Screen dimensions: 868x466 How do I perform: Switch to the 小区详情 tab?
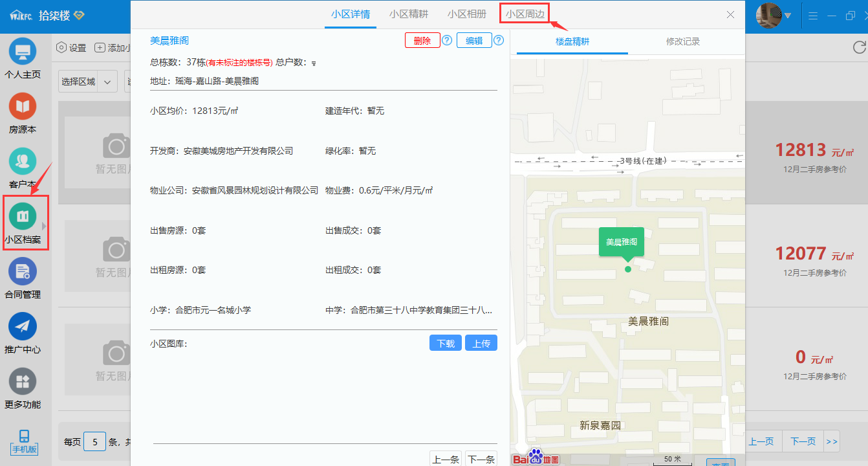[351, 14]
